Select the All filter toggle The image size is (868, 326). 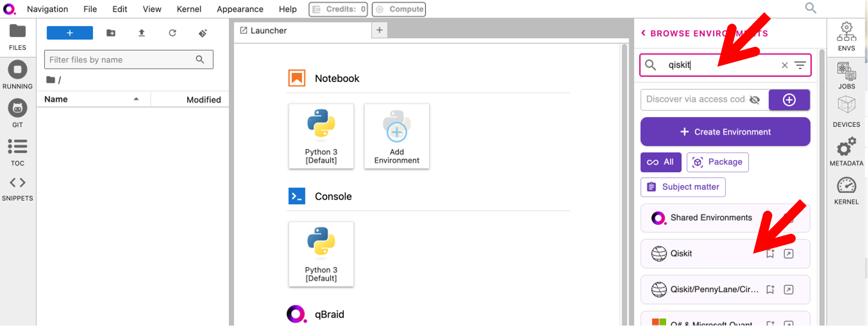click(x=661, y=162)
